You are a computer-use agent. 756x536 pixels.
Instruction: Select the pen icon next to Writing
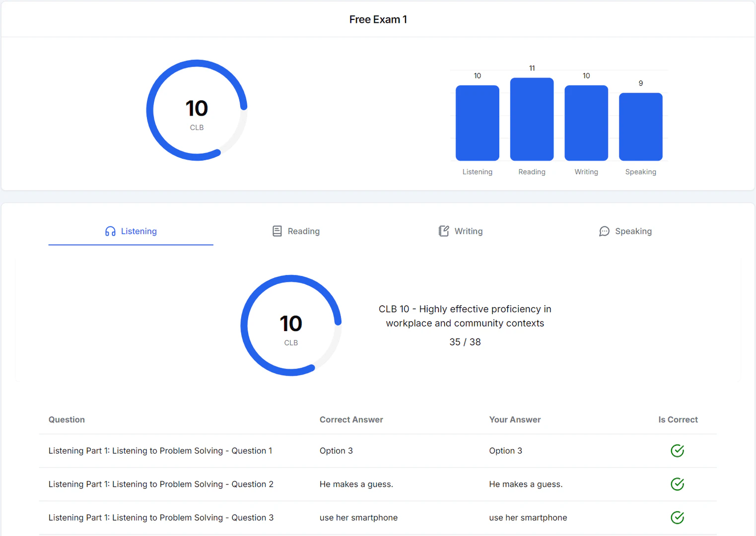[443, 231]
